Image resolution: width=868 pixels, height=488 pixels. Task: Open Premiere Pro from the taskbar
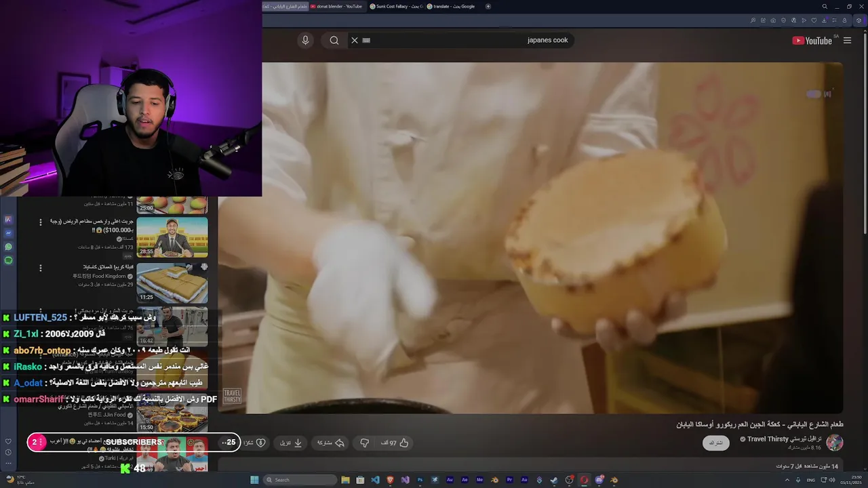509,480
